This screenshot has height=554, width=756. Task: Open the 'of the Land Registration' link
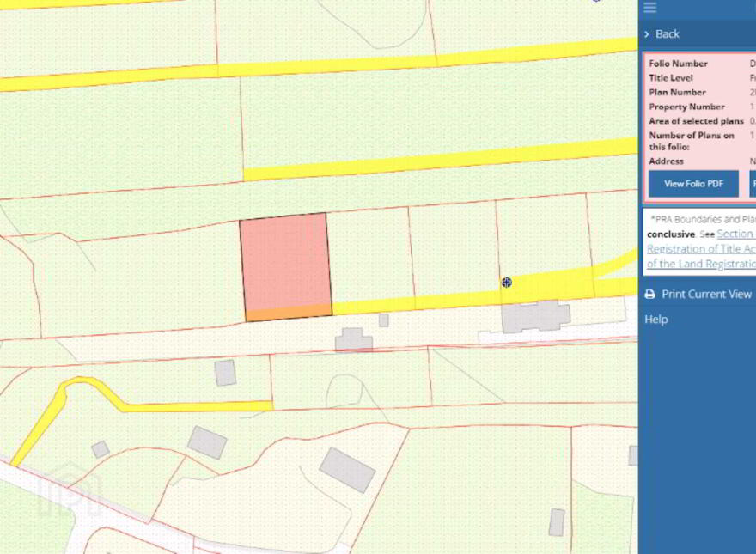pyautogui.click(x=701, y=264)
